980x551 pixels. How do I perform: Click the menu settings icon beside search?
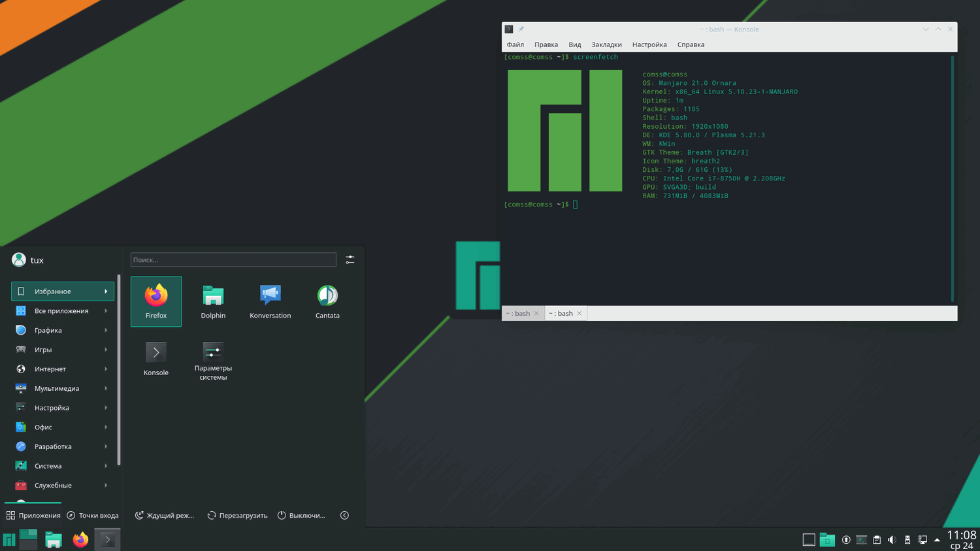tap(350, 259)
